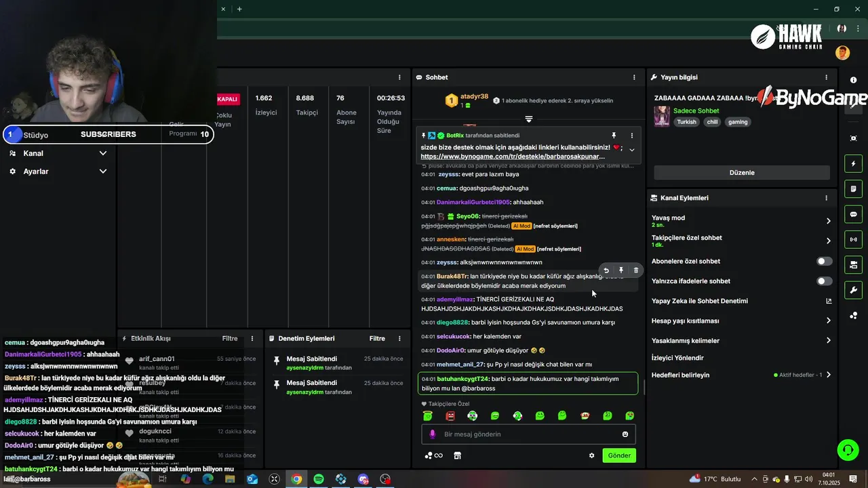Image resolution: width=868 pixels, height=488 pixels.
Task: Reply to Burak48Tr's hovered message
Action: pos(606,270)
